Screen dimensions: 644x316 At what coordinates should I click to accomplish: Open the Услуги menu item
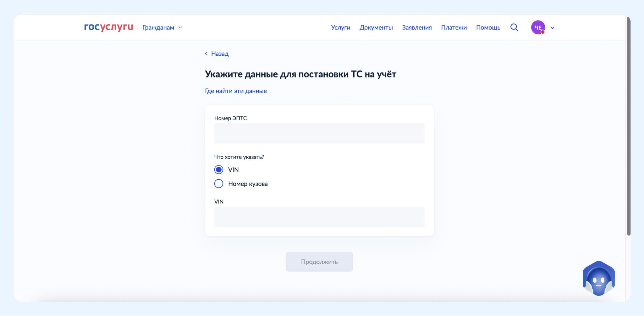coord(340,27)
